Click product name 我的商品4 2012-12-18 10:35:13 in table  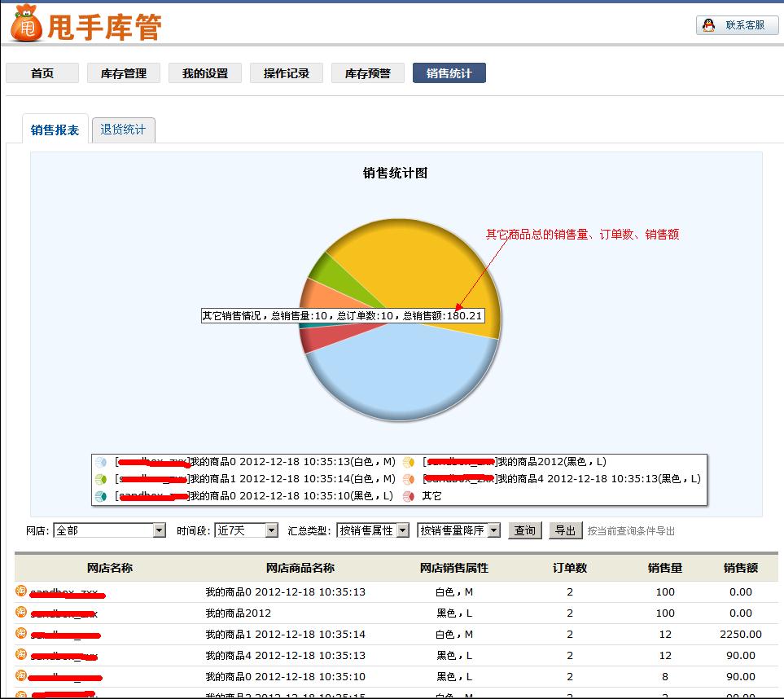coord(286,655)
